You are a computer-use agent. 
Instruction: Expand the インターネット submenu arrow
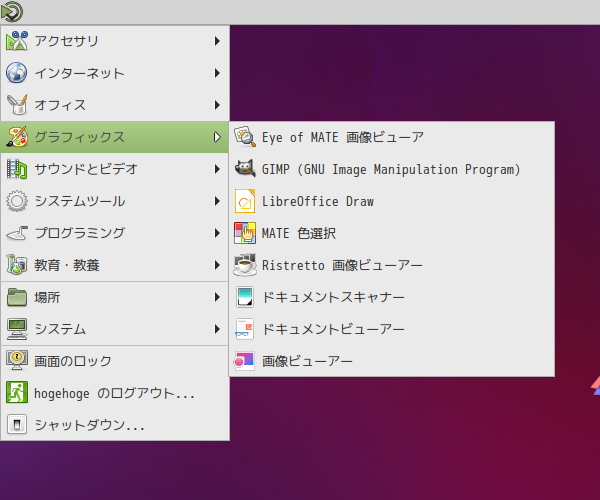[x=217, y=73]
